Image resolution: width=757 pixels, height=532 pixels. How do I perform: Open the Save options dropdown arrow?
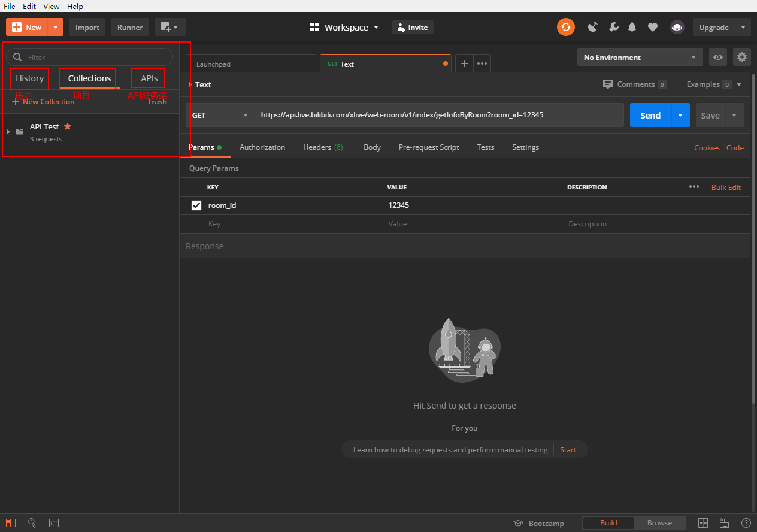click(x=734, y=115)
